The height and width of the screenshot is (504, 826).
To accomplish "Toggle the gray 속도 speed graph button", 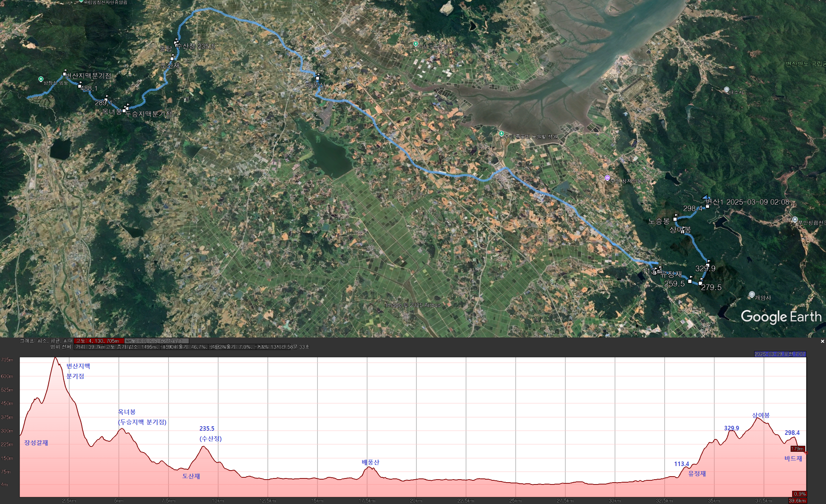I will pos(156,341).
